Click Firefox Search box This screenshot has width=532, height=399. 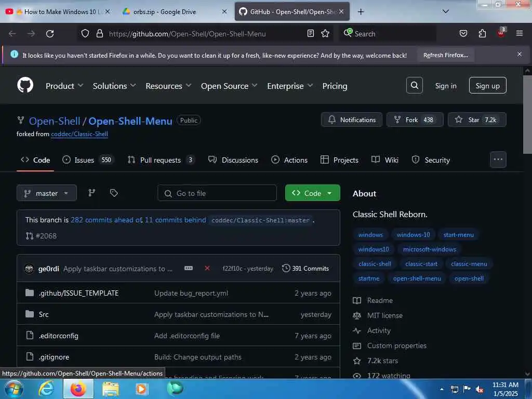click(388, 34)
